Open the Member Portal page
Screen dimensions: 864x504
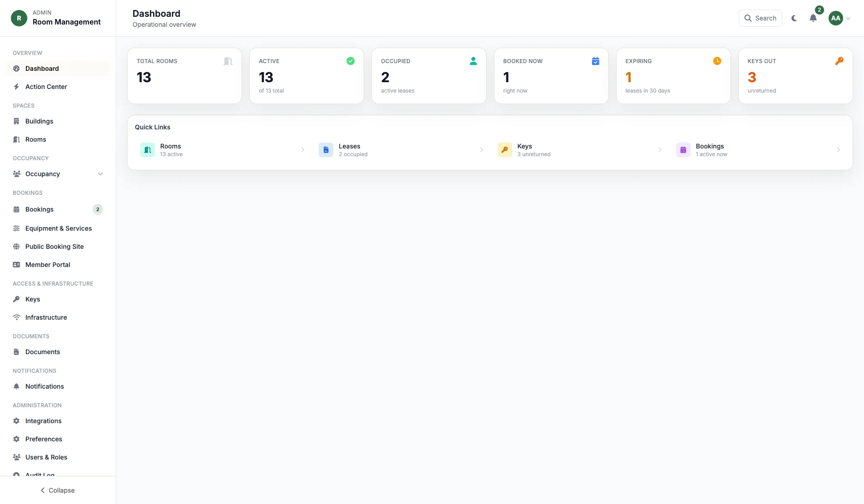pos(58,265)
